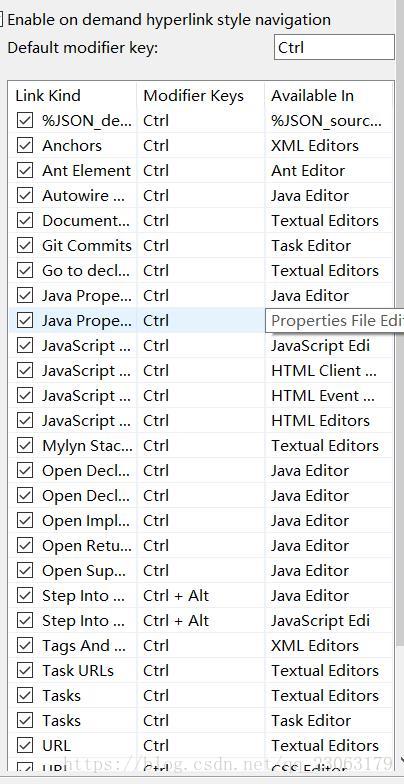Toggle the Document... row checkbox
The width and height of the screenshot is (404, 784).
pyautogui.click(x=25, y=220)
